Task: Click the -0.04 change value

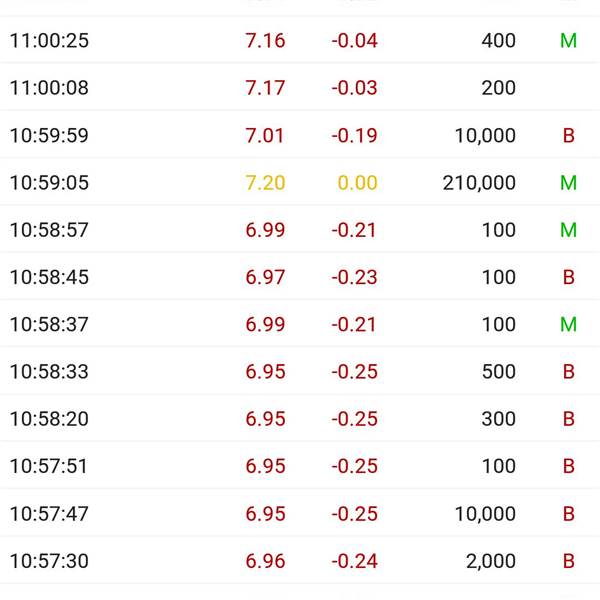Action: pyautogui.click(x=354, y=41)
